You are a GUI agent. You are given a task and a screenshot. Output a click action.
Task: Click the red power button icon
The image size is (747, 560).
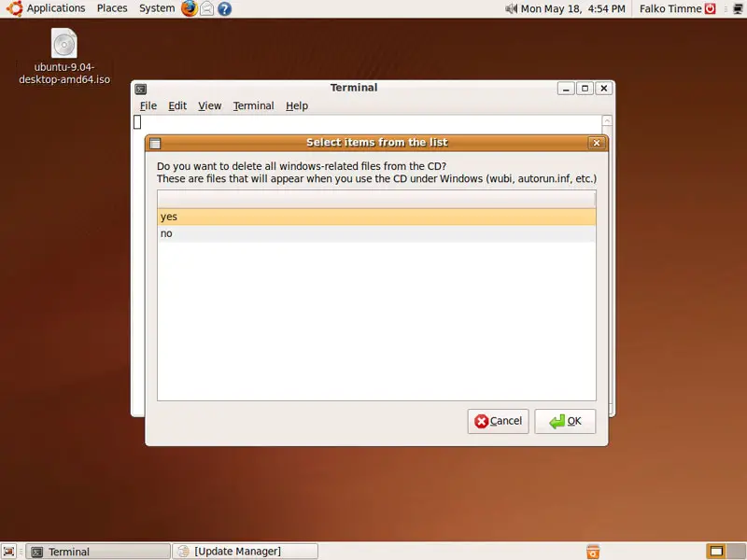tap(711, 8)
